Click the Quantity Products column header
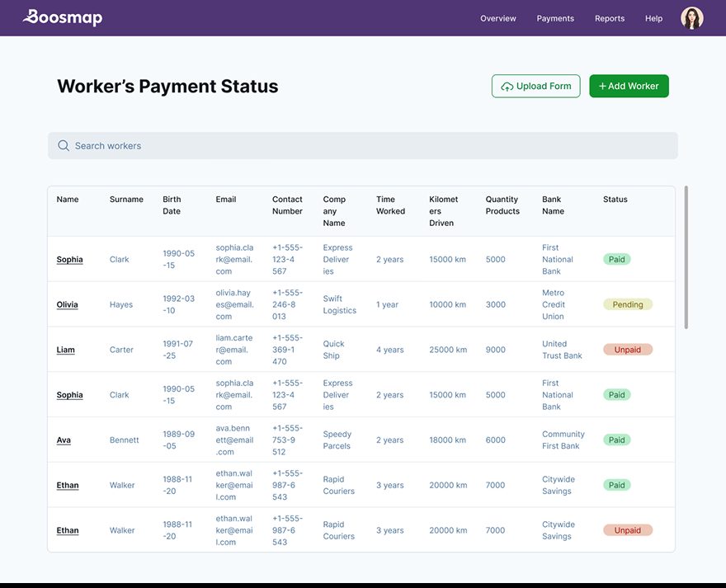Screen dimensions: 726x588 pos(502,205)
